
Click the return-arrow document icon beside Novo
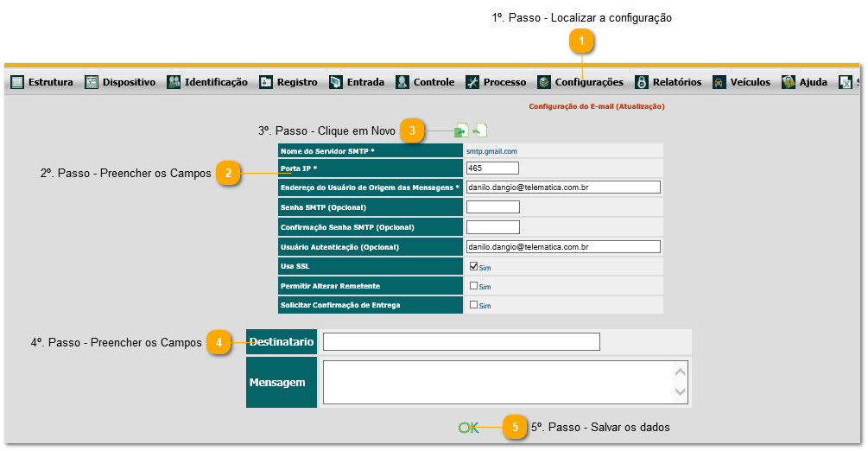(x=480, y=130)
